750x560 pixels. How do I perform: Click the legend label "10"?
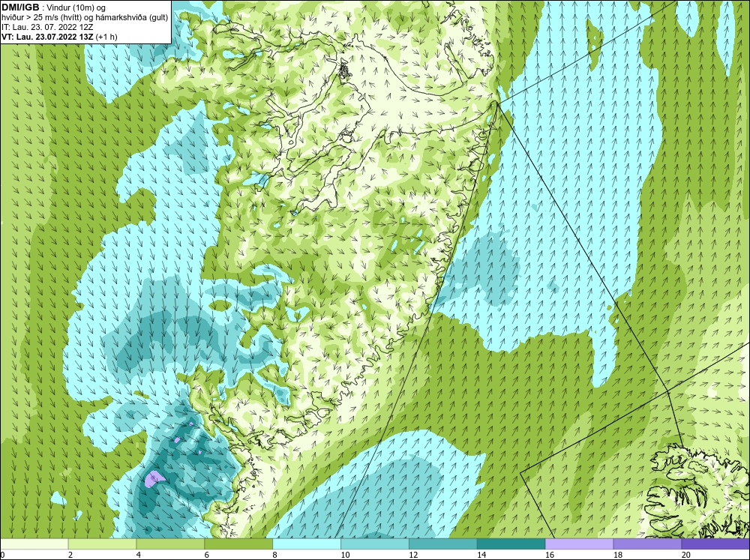point(345,555)
